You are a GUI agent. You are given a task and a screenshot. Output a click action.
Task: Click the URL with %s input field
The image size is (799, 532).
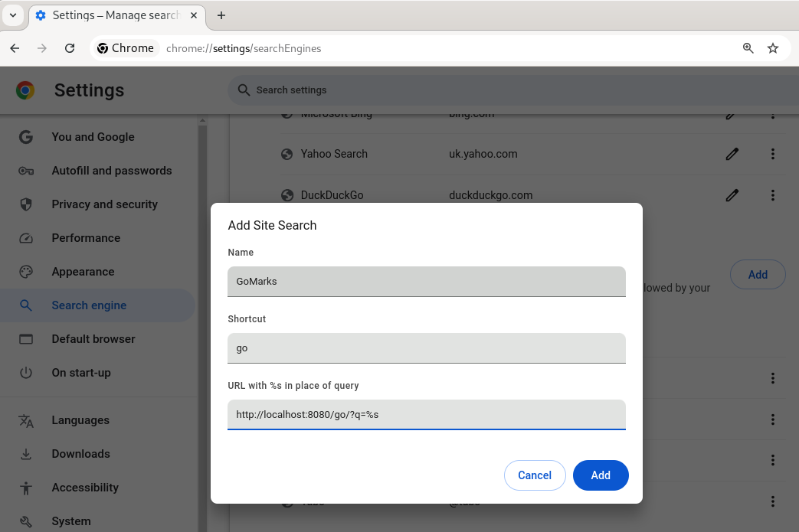[x=426, y=414]
